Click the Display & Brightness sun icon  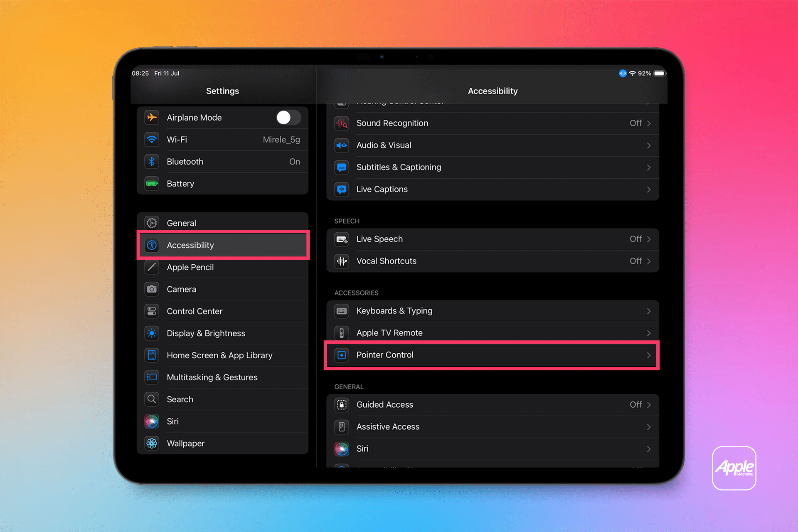click(x=152, y=333)
